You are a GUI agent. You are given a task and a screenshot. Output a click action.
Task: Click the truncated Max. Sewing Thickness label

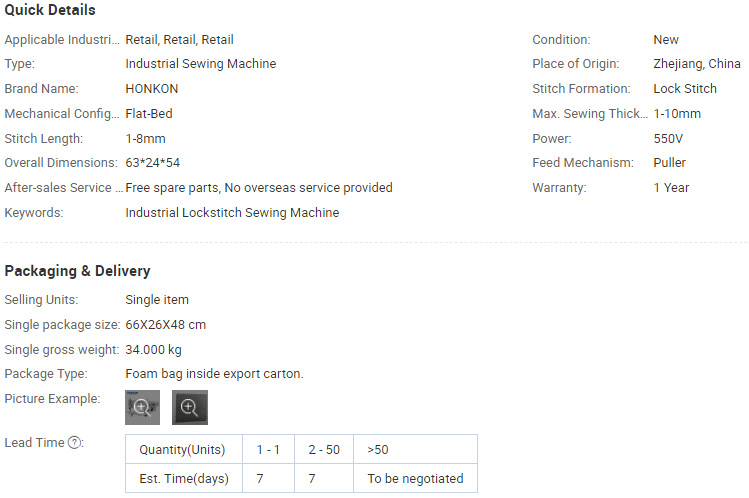pos(590,114)
